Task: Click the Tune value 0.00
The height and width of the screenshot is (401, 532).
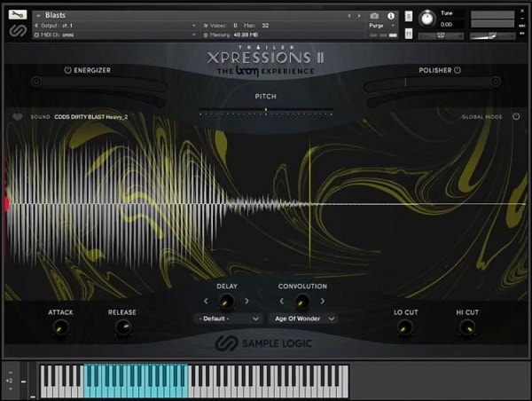Action: click(446, 25)
